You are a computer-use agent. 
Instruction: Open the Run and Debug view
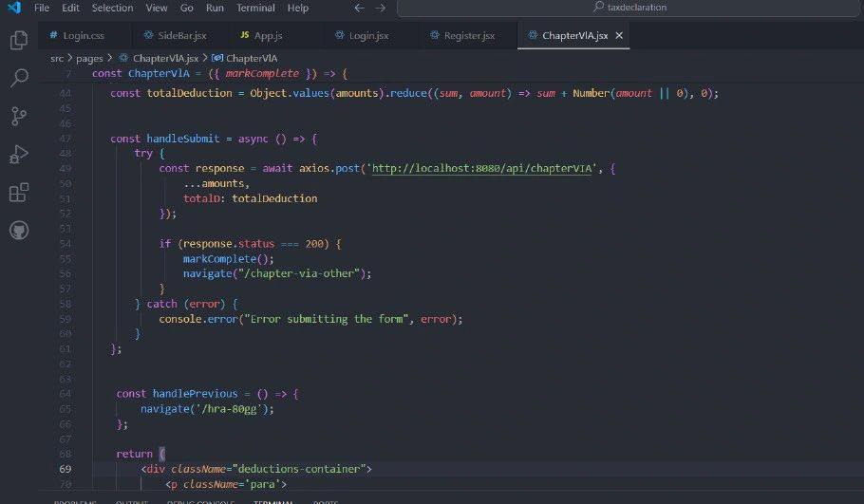click(x=18, y=155)
